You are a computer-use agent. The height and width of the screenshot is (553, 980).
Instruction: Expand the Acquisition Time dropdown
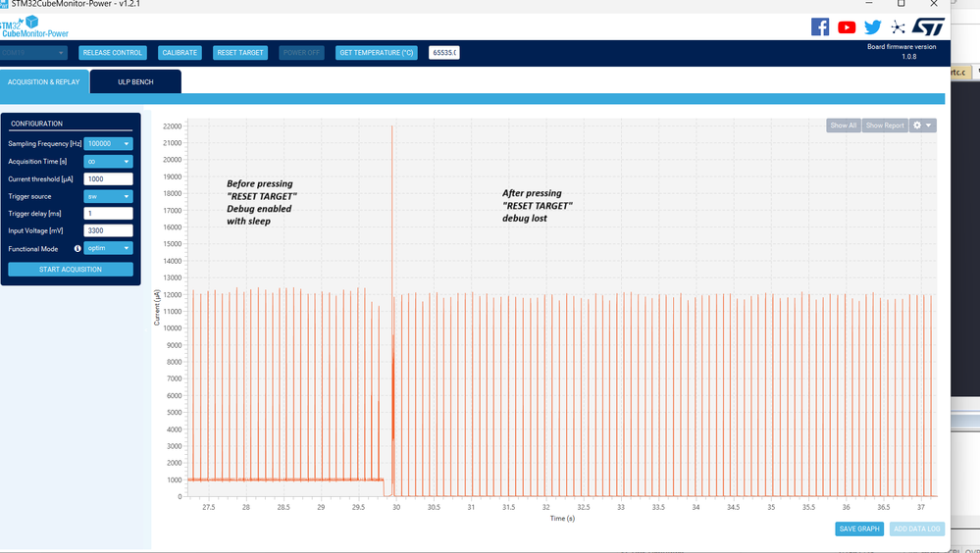(x=108, y=161)
